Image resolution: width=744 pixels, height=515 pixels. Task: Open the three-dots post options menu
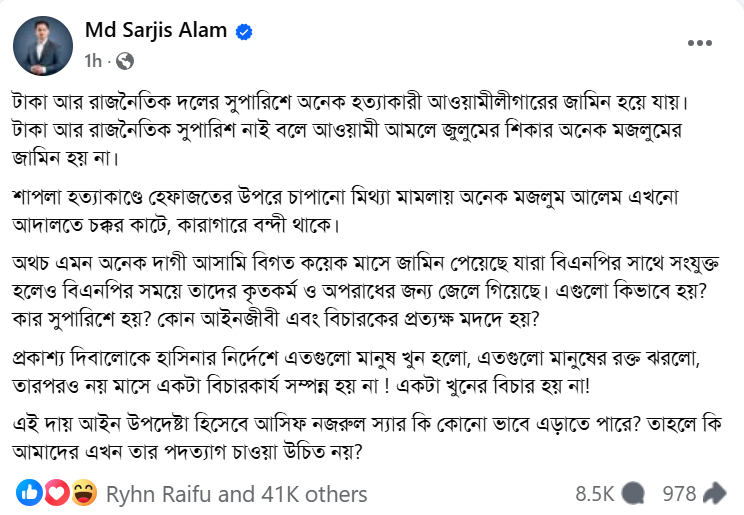click(702, 42)
